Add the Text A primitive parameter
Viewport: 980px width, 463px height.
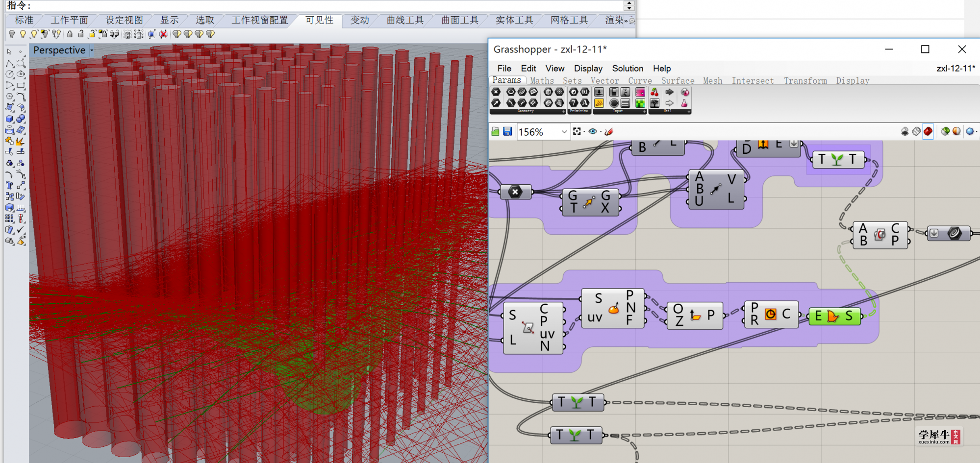[585, 103]
